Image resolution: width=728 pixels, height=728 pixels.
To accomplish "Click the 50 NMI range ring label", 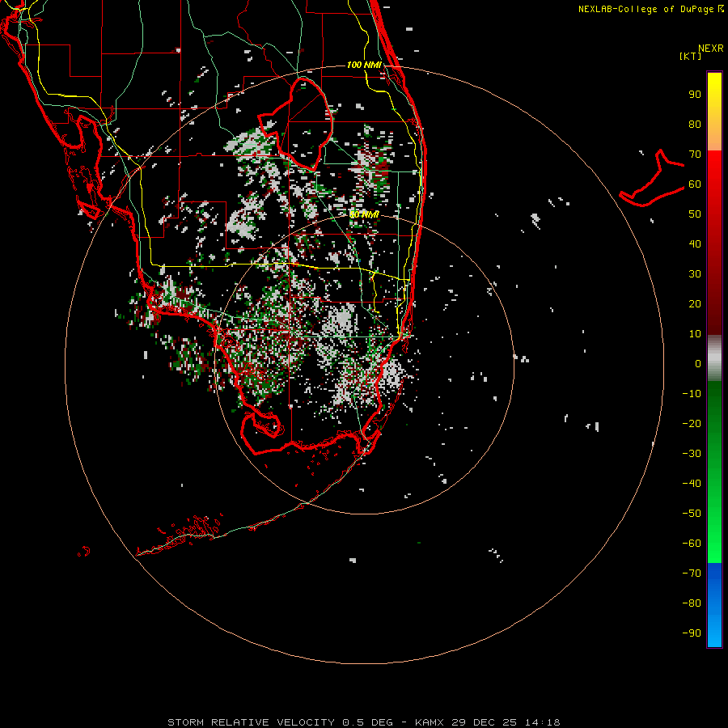I will coord(364,214).
